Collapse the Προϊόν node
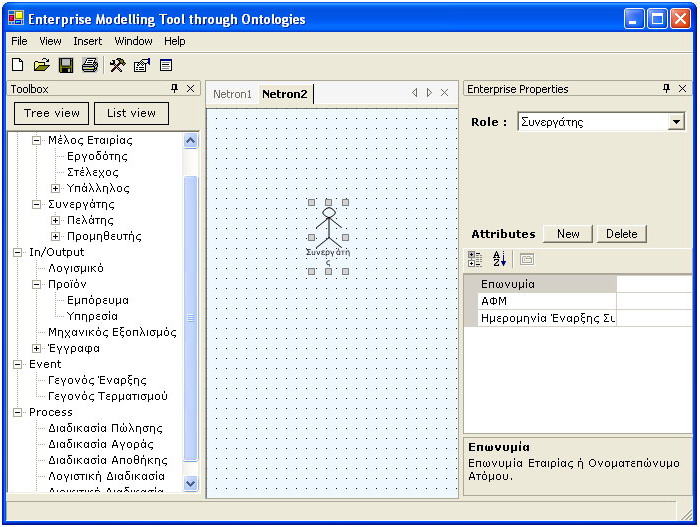The height and width of the screenshot is (527, 700). click(x=37, y=284)
